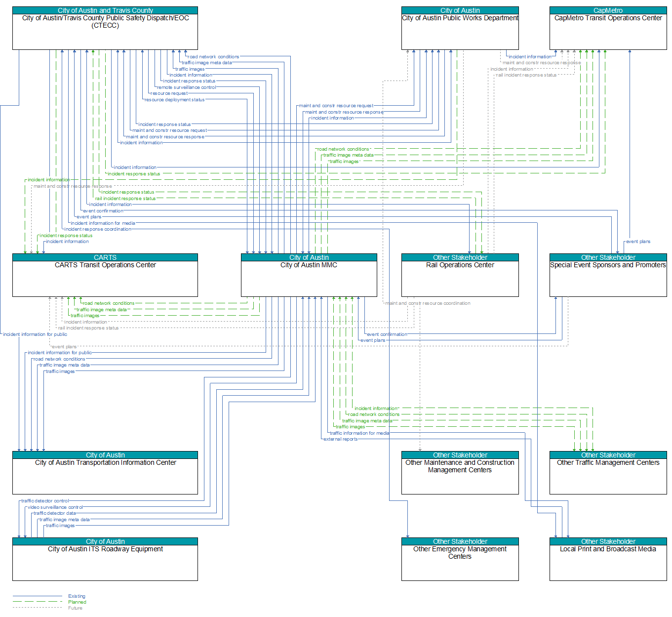
Task: Click the Rail Operations Center box
Action: [460, 275]
